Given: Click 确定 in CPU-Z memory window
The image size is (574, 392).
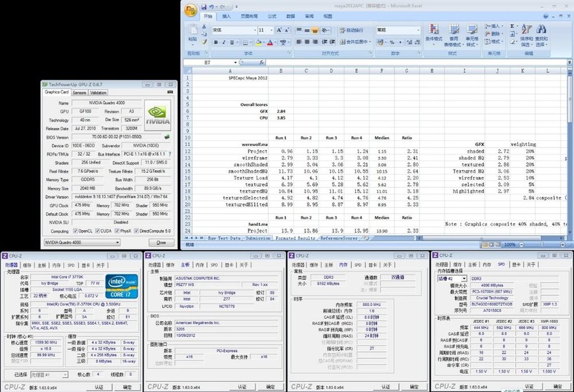Looking at the screenshot, I should point(414,387).
